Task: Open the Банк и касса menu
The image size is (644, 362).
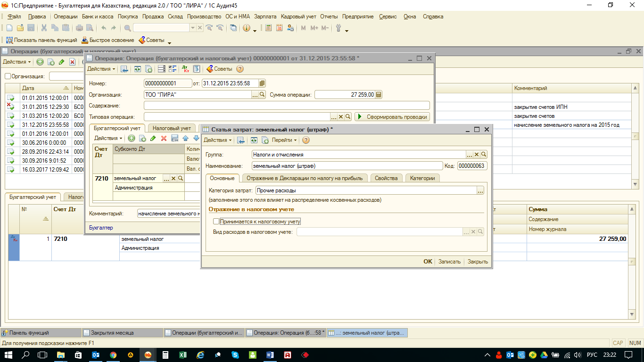Action: (x=98, y=16)
